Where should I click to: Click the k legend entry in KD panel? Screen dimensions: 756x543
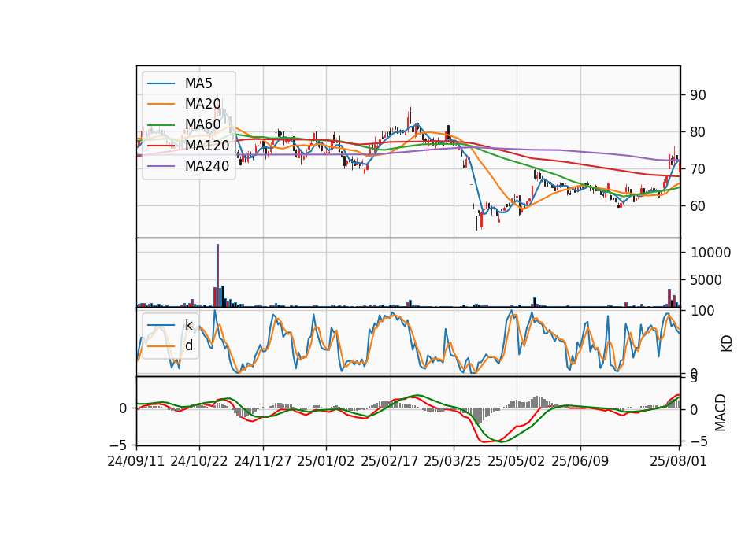point(189,325)
